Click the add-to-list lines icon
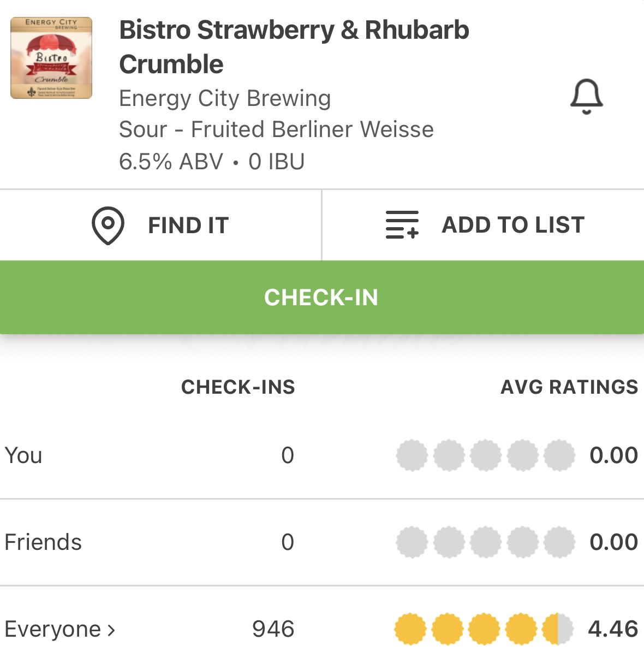This screenshot has height=664, width=644. tap(402, 225)
